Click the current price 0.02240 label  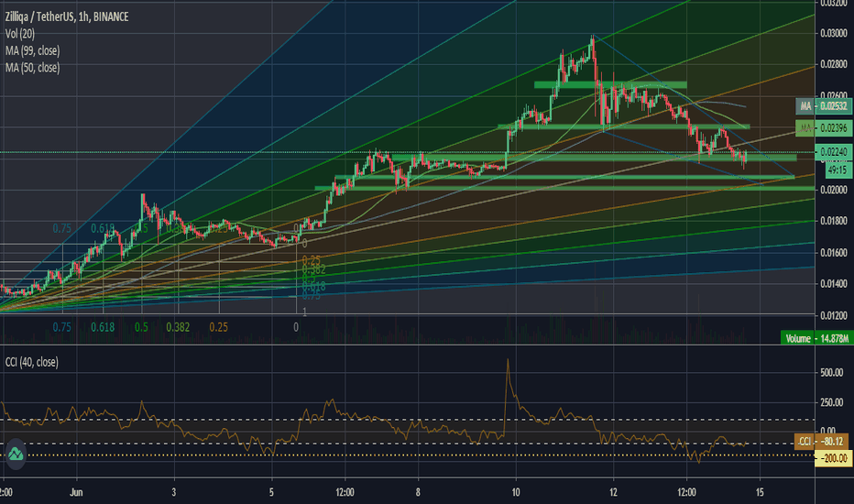point(834,152)
